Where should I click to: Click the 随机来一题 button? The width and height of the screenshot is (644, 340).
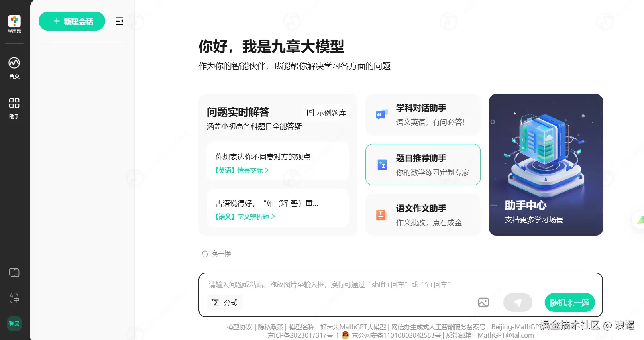pyautogui.click(x=570, y=303)
